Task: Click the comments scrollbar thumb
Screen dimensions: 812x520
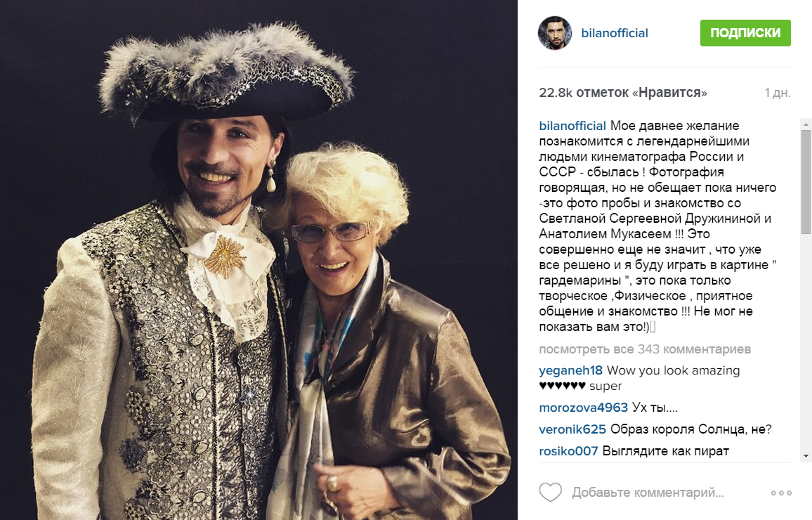Action: [x=806, y=181]
